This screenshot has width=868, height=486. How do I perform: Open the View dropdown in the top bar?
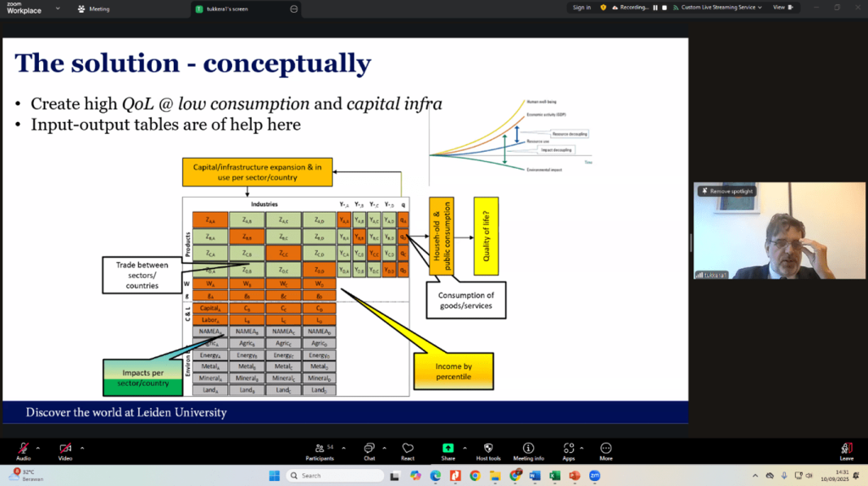coord(782,8)
